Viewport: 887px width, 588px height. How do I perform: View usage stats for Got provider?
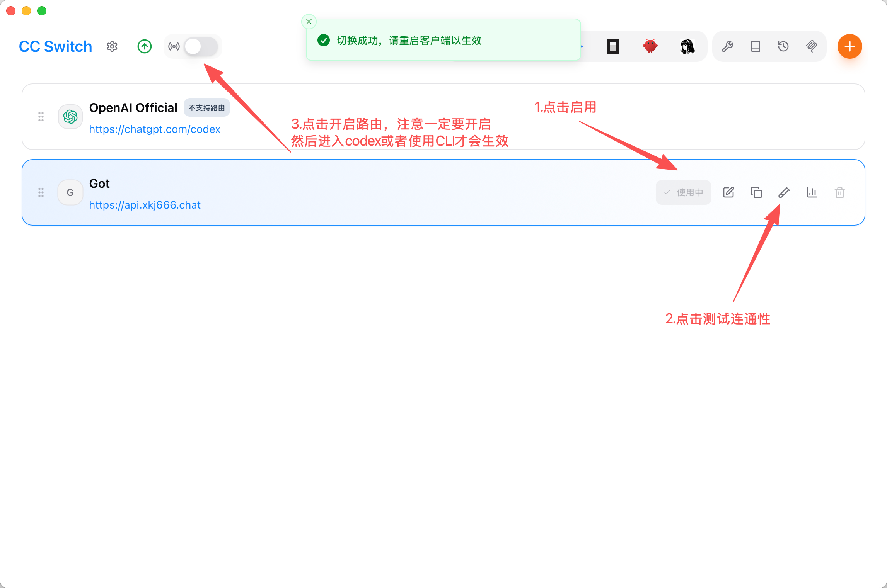click(812, 192)
